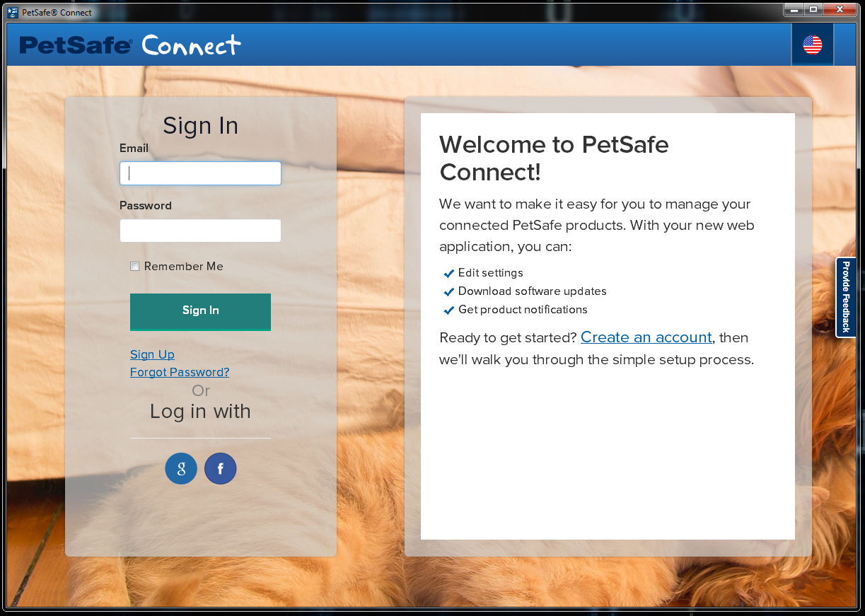Screen dimensions: 865x616
Task: Follow the Create an account link
Action: (646, 337)
